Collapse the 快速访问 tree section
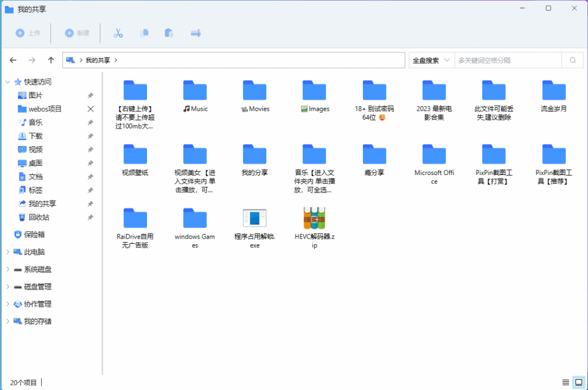 click(x=7, y=82)
